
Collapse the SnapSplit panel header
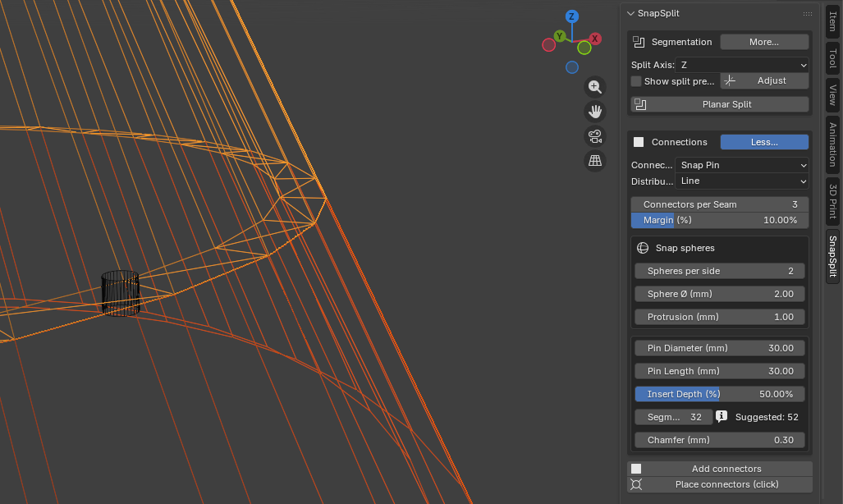point(630,13)
